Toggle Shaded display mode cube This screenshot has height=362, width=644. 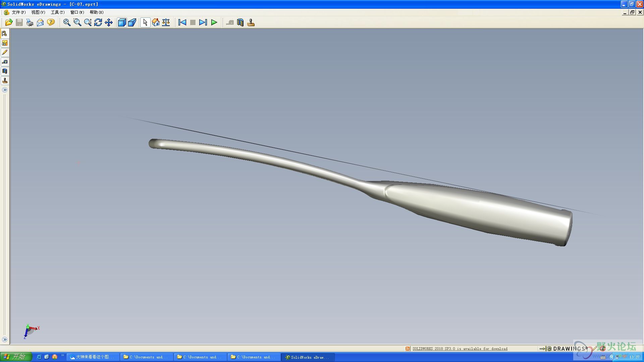(122, 22)
